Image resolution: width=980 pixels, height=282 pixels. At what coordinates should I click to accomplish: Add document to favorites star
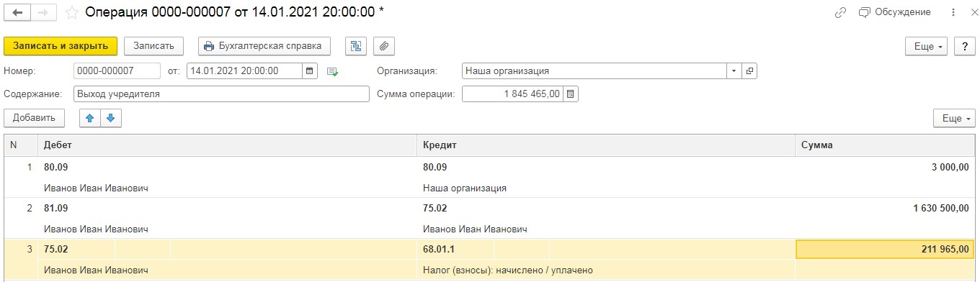(x=72, y=12)
